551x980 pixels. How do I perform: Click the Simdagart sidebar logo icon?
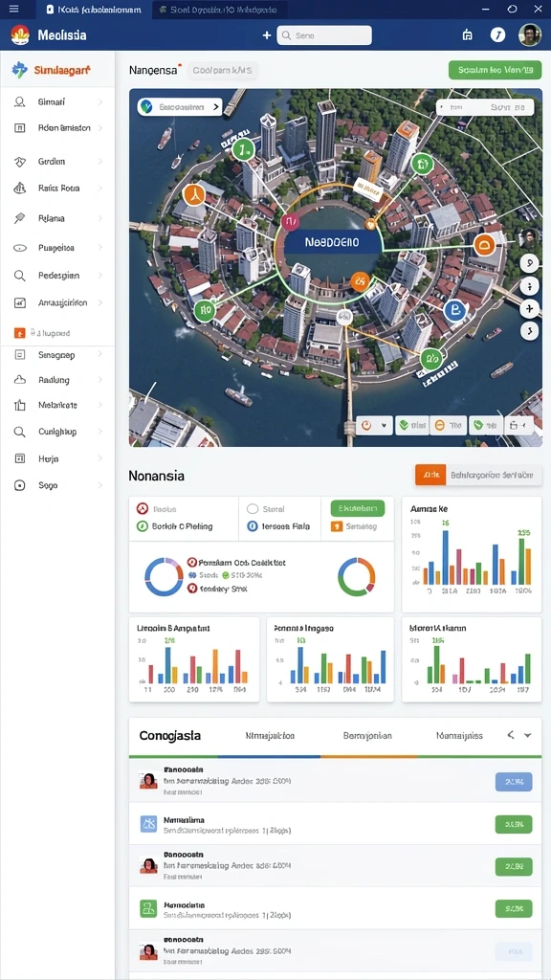(20, 70)
